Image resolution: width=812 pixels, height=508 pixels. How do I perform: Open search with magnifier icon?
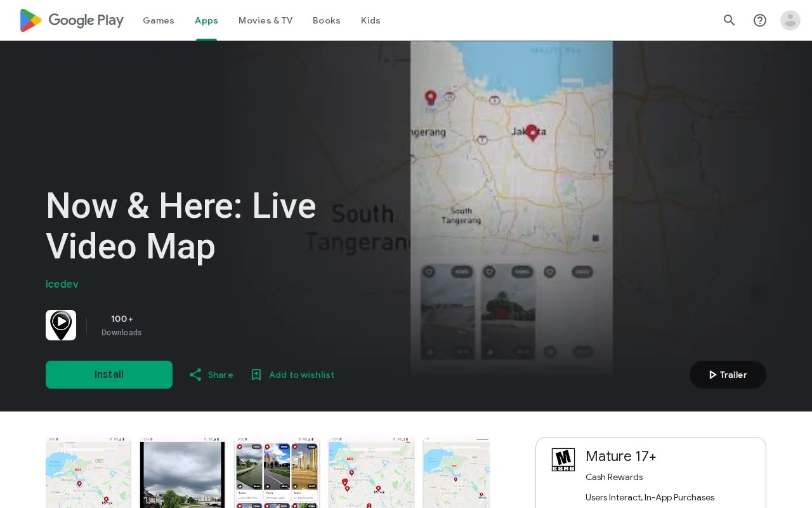(730, 20)
